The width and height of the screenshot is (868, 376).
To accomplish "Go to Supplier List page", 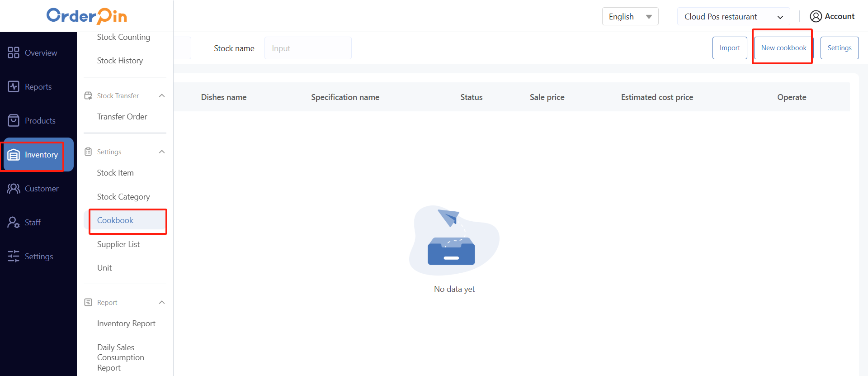I will [118, 244].
